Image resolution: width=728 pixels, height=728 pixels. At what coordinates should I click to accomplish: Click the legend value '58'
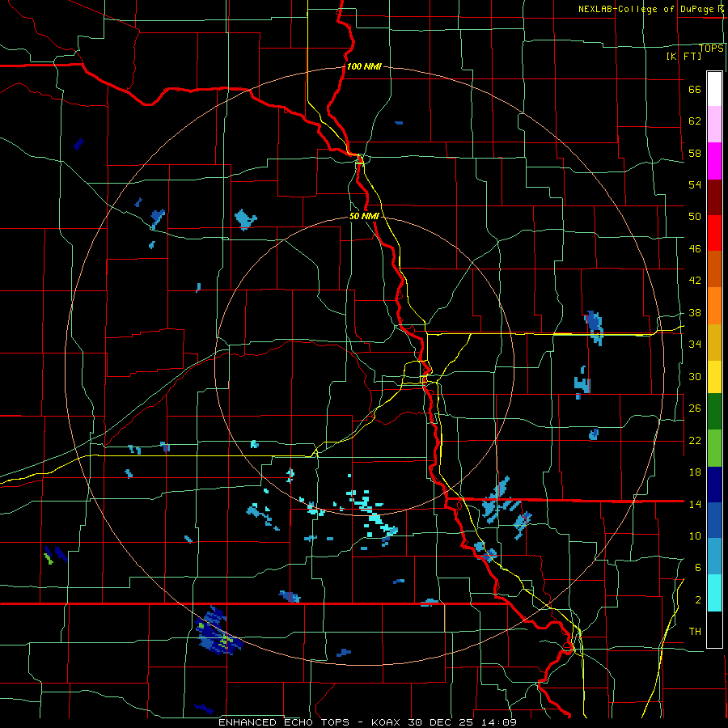pyautogui.click(x=695, y=153)
